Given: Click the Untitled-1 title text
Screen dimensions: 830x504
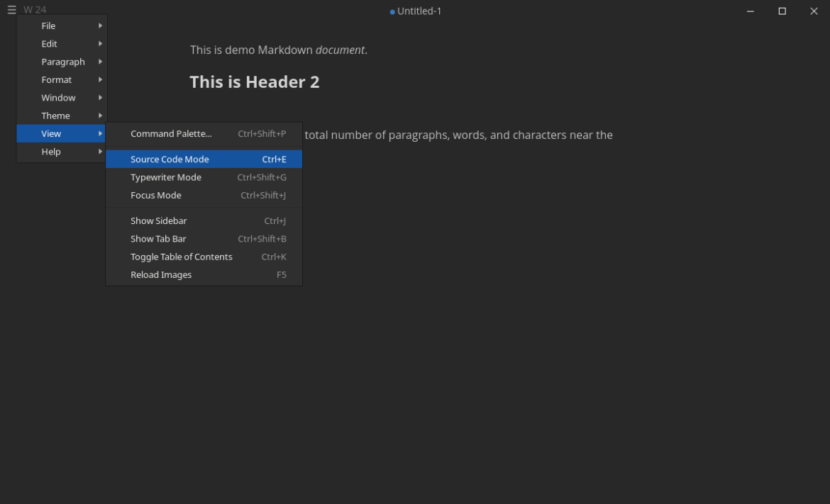Looking at the screenshot, I should point(419,11).
